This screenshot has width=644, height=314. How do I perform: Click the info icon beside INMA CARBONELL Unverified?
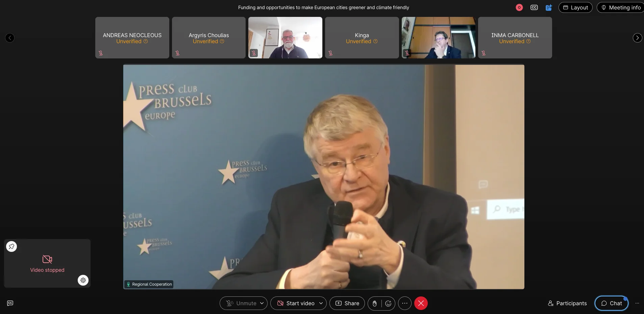528,41
